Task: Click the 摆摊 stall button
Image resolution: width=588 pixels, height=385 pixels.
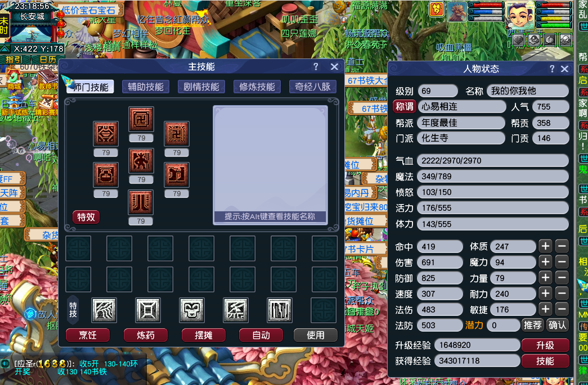Action: 204,335
